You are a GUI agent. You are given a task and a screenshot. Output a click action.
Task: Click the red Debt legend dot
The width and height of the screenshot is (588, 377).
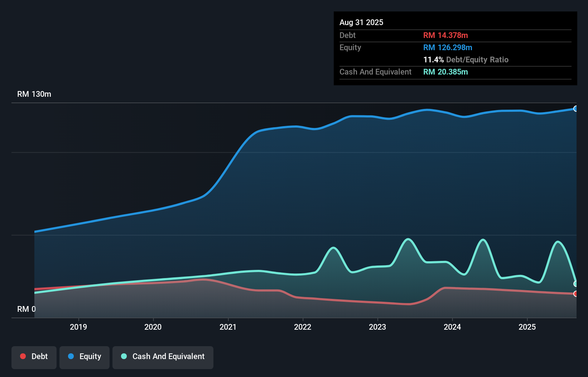point(23,356)
